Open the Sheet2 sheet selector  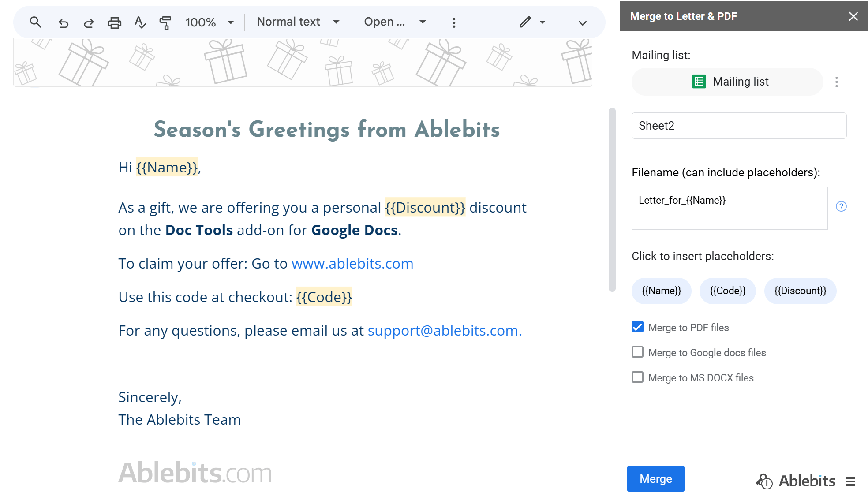[739, 126]
